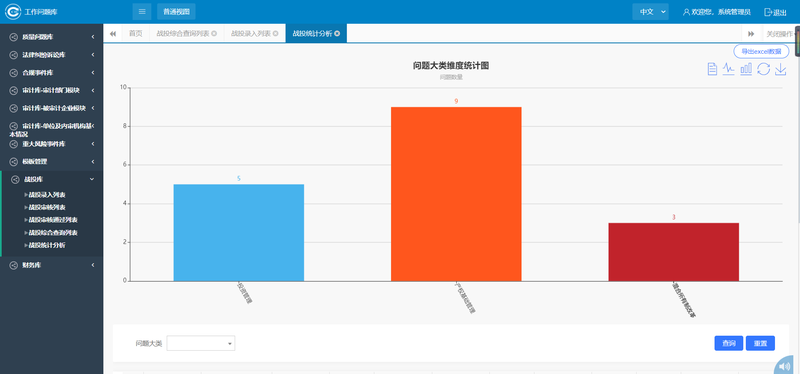This screenshot has height=374, width=800.
Task: Click the chart restore refresh icon
Action: (x=763, y=69)
